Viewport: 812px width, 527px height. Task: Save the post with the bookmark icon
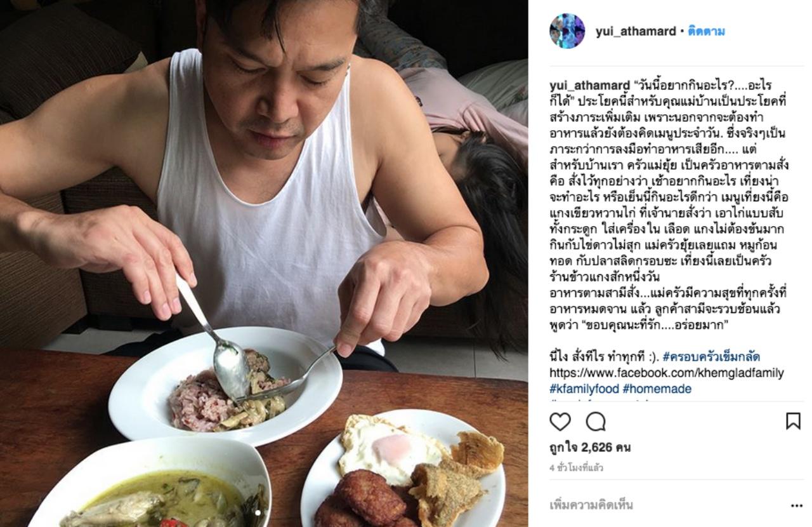pos(793,421)
